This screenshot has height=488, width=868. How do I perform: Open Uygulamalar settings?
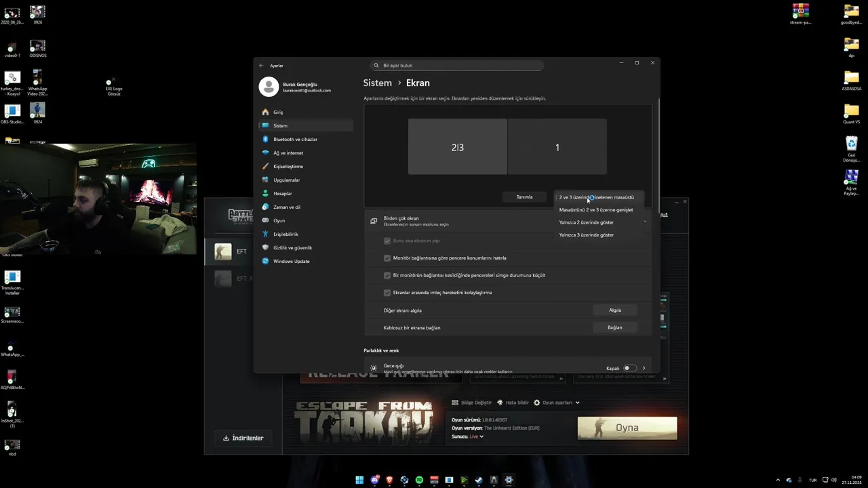point(305,180)
